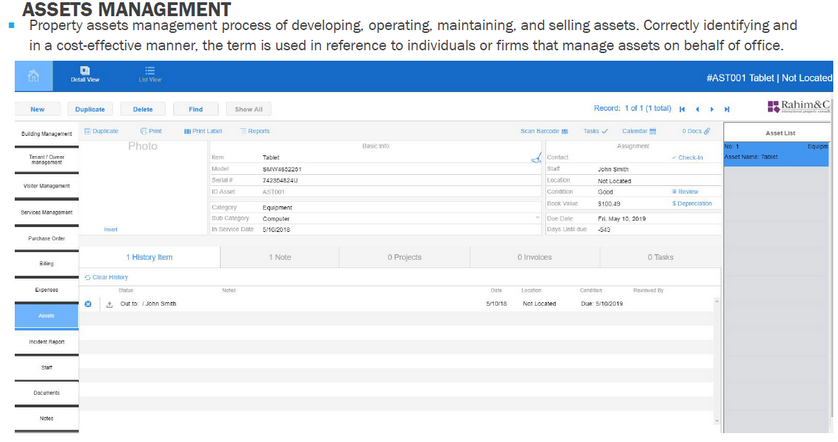This screenshot has width=838, height=442.
Task: Click the Home icon in top bar
Action: tap(34, 76)
